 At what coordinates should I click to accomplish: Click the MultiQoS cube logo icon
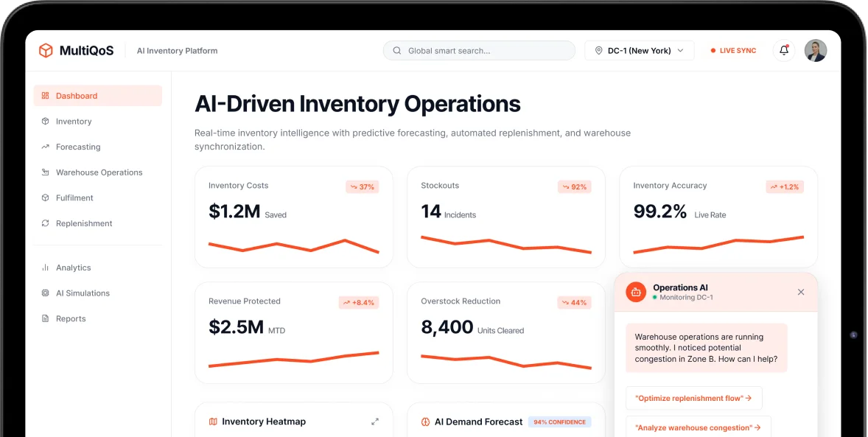(46, 50)
